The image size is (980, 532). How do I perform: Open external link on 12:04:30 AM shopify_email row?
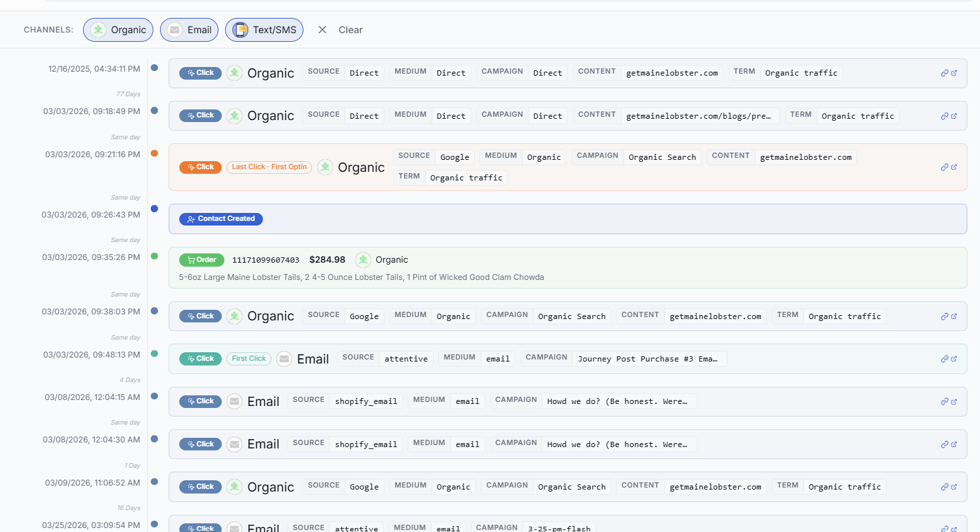[x=954, y=444]
